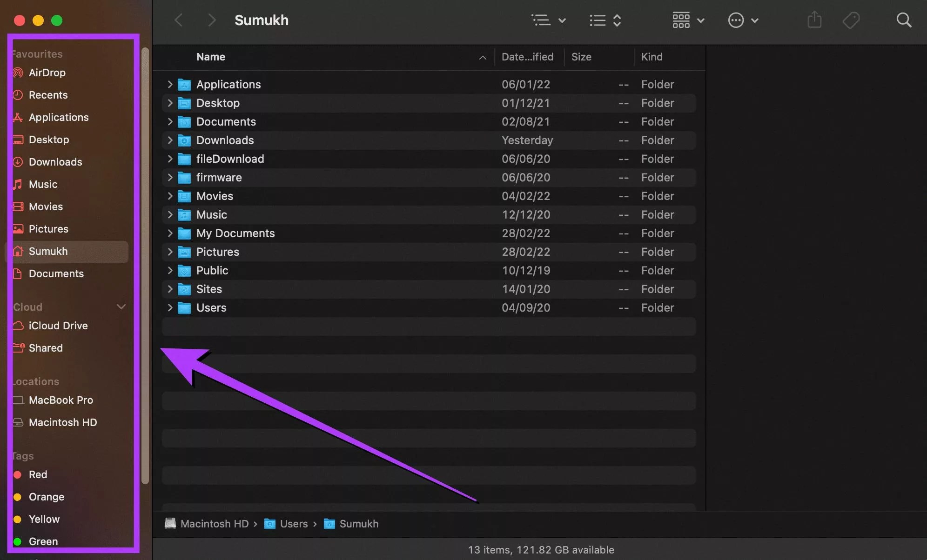The image size is (927, 560).
Task: Open AirDrop from the sidebar
Action: [47, 73]
